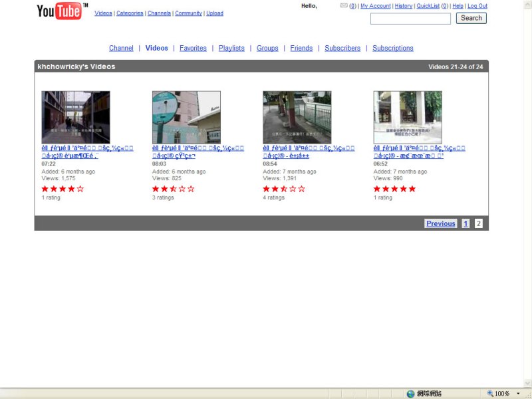This screenshot has width=532, height=399.
Task: Click current page number 2
Action: point(478,223)
